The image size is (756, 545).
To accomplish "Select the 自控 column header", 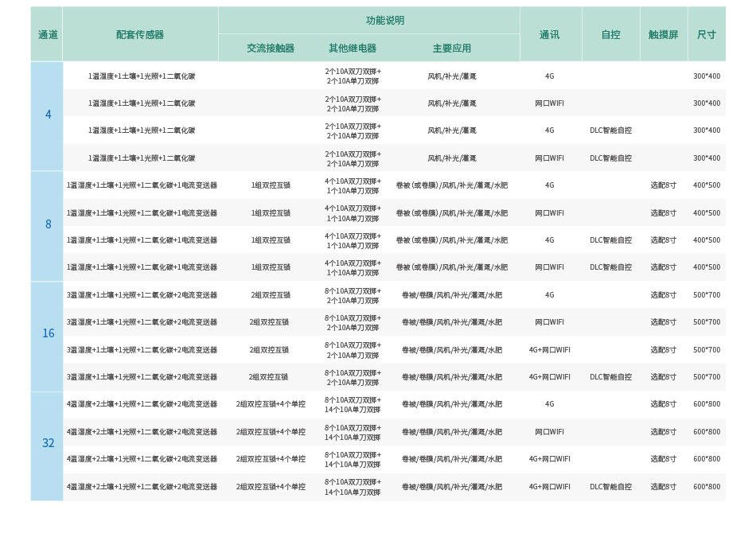I will tap(610, 34).
